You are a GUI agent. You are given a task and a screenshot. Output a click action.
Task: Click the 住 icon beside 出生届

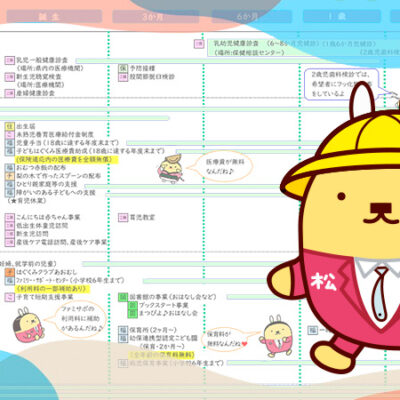pos(10,126)
